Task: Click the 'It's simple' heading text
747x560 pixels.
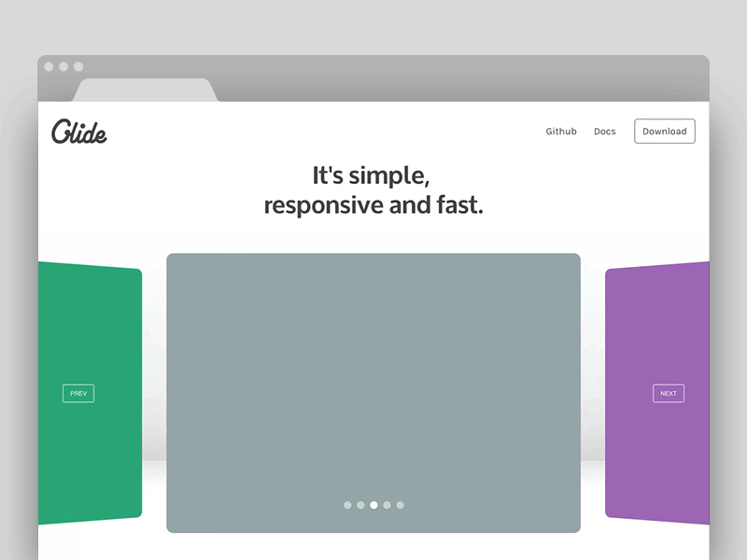Action: pyautogui.click(x=373, y=175)
